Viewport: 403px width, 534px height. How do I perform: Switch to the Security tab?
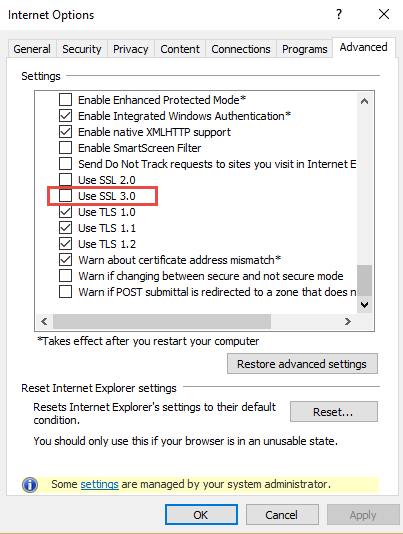(x=82, y=49)
